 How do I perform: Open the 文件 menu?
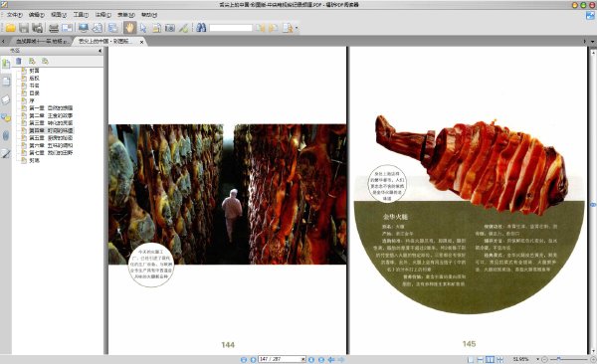[x=15, y=15]
